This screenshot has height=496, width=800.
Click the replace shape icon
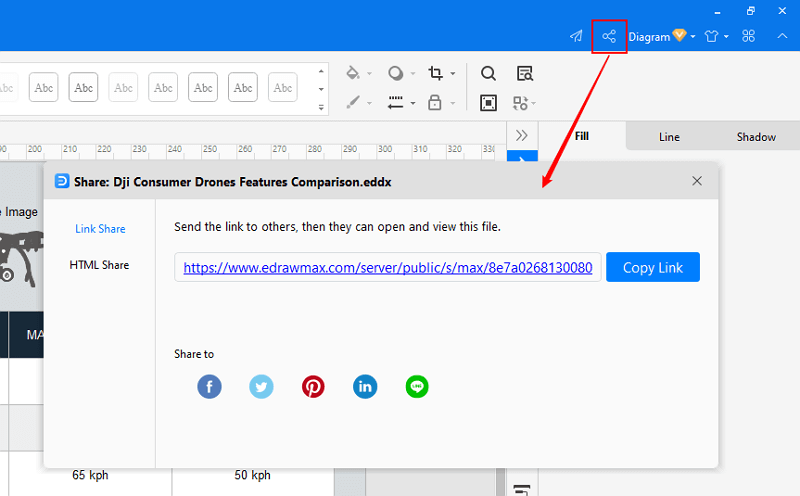coord(520,103)
